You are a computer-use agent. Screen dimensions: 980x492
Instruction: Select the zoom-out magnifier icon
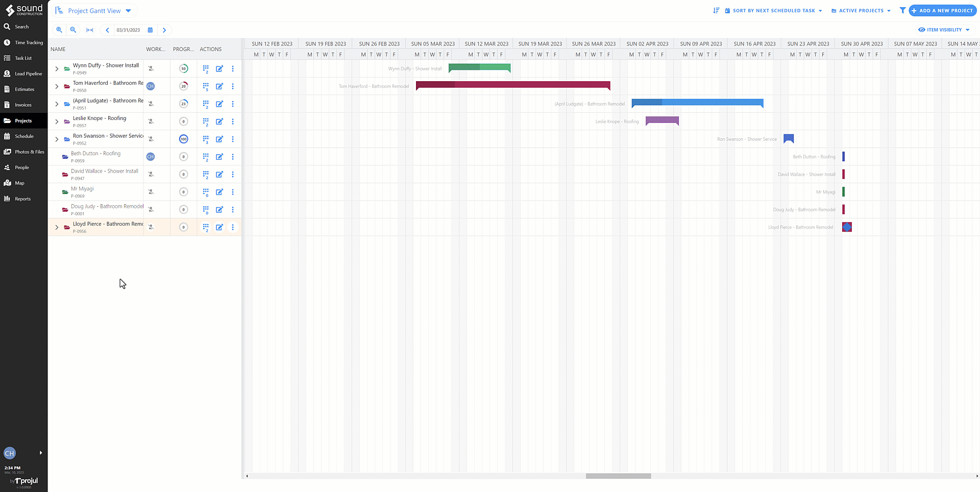(73, 30)
